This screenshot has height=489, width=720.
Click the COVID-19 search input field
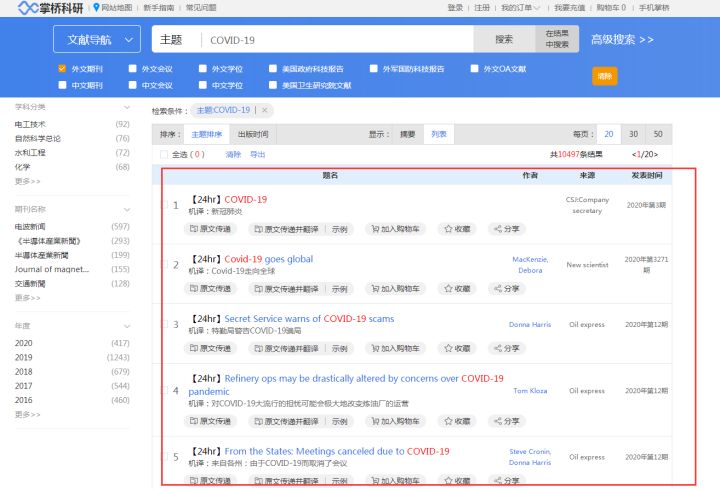point(338,40)
